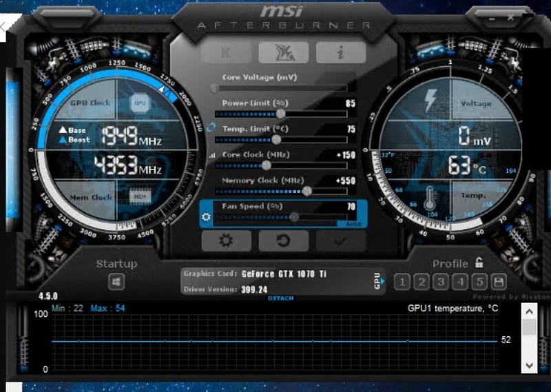
Task: Toggle link between power and temp limit
Action: 211,127
